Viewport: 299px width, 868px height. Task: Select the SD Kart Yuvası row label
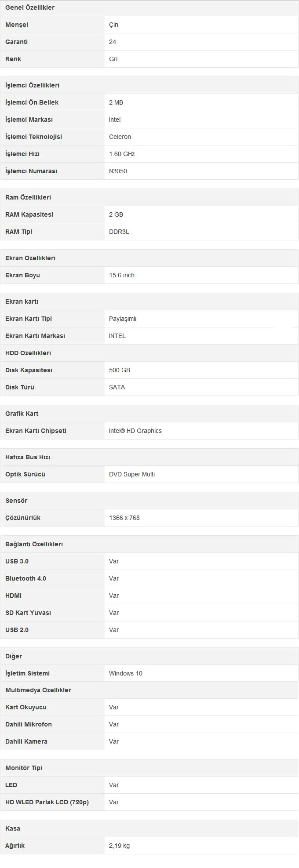[28, 613]
